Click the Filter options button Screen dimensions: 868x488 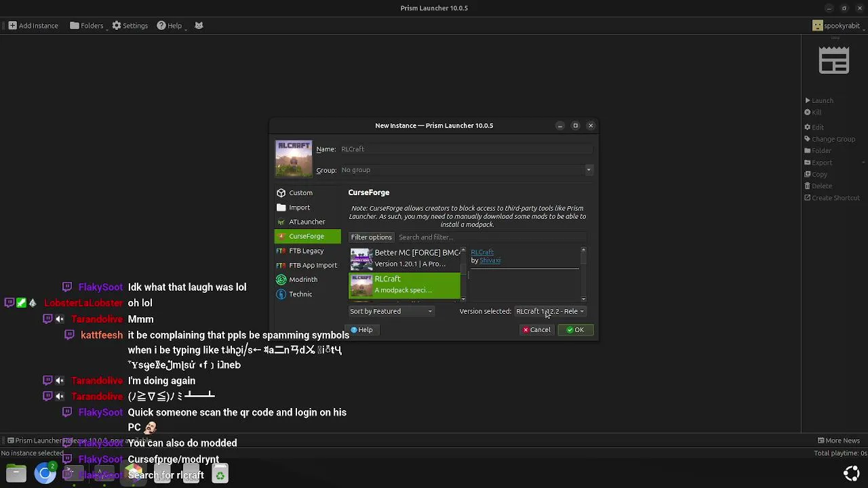(371, 237)
